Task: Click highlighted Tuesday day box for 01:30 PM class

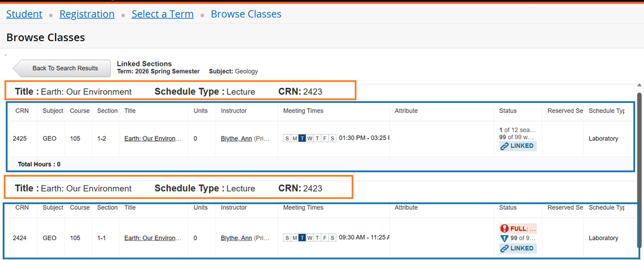Action: (x=302, y=139)
